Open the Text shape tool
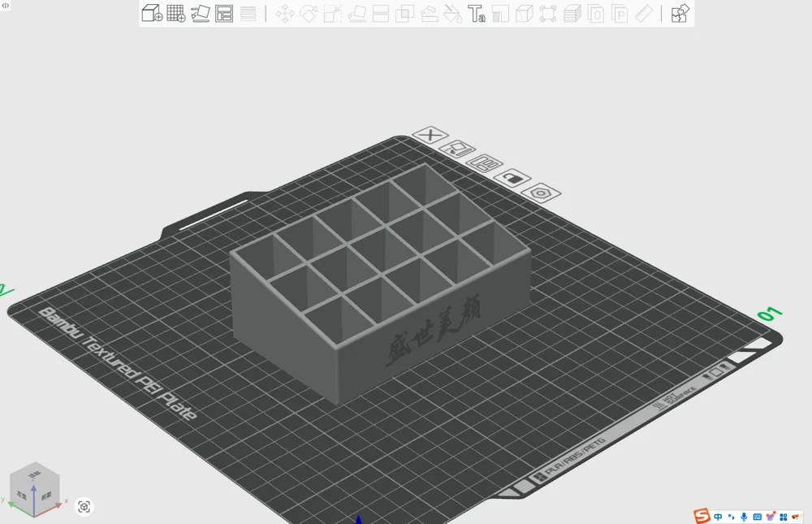 point(477,14)
